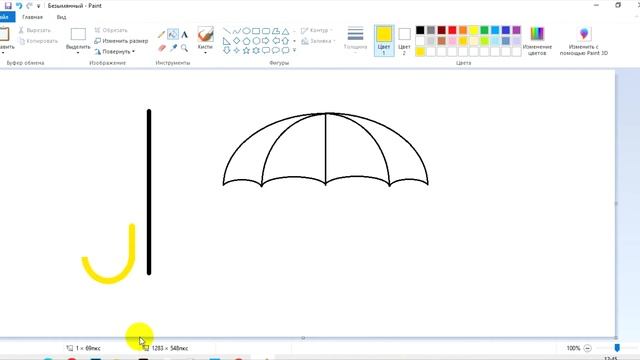
Task: Pick the Triangle shape
Action: point(286,31)
